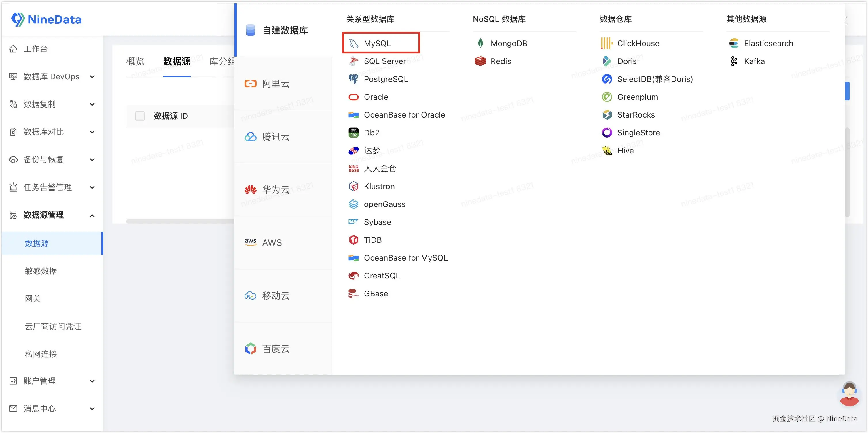868x433 pixels.
Task: Click the PostgreSQL elephant icon
Action: tap(353, 79)
